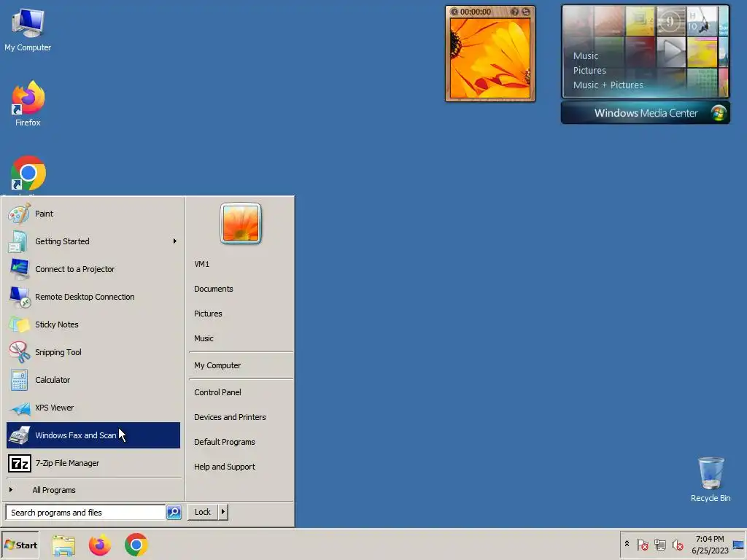Select the Recycle Bin desktop icon
The height and width of the screenshot is (560, 747).
click(711, 480)
